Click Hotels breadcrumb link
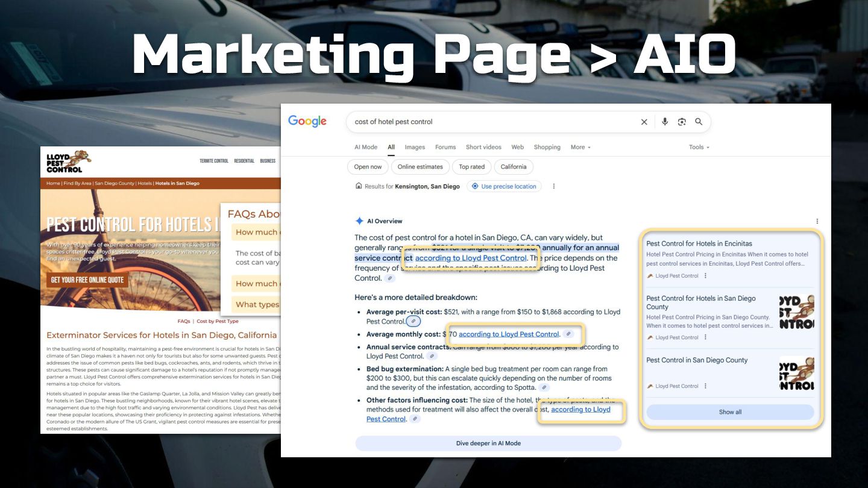Screen dimensions: 868x488 [145, 183]
